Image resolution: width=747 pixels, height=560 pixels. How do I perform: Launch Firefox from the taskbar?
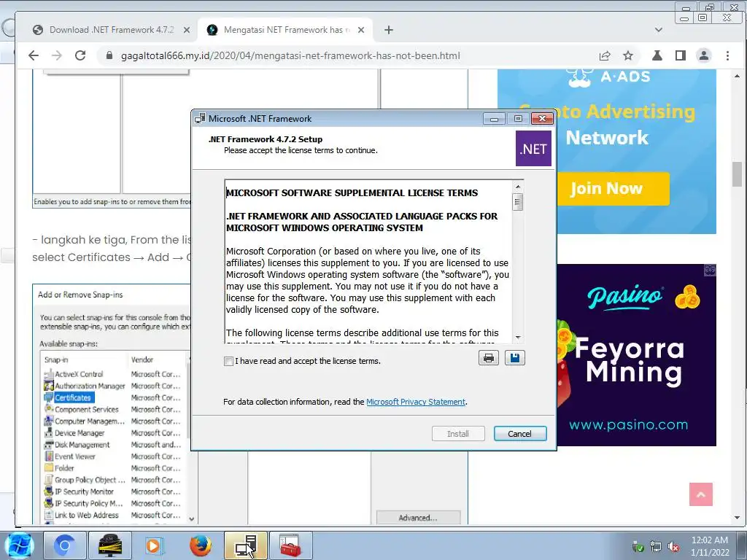(x=201, y=545)
